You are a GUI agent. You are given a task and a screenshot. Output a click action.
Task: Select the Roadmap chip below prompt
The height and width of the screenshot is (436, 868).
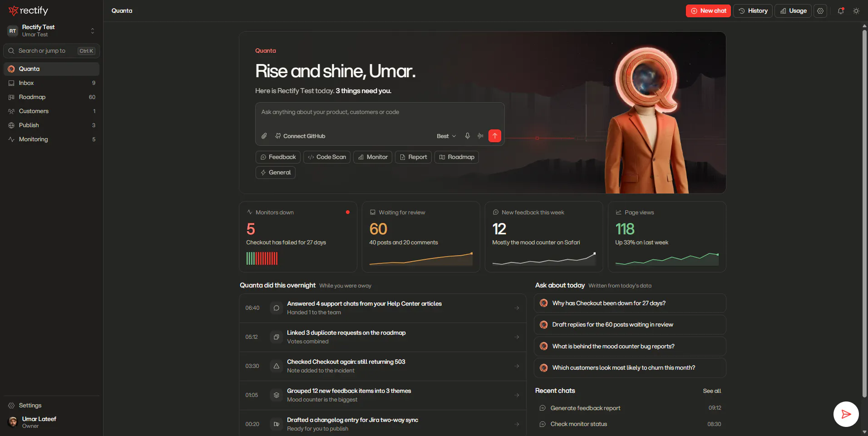point(457,157)
